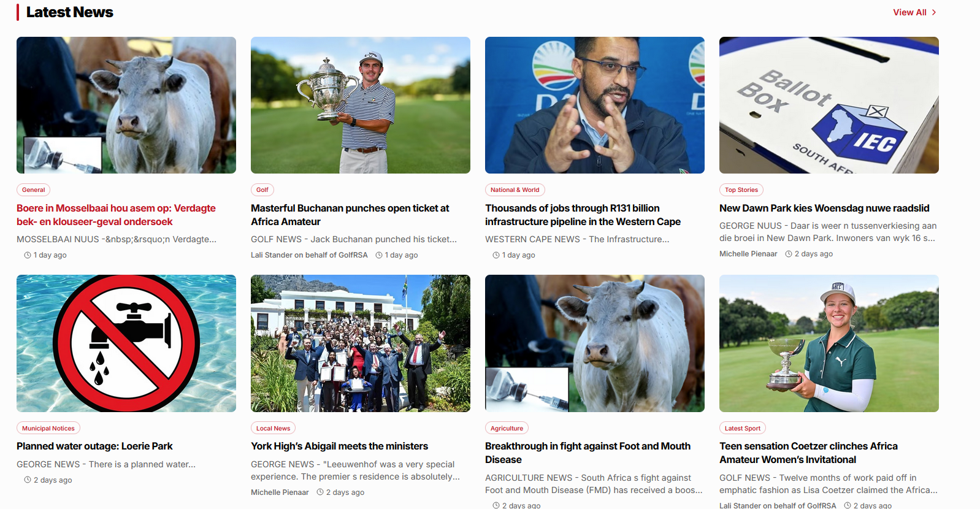Open 'York High's Abigail meets the ministers'

(339, 446)
